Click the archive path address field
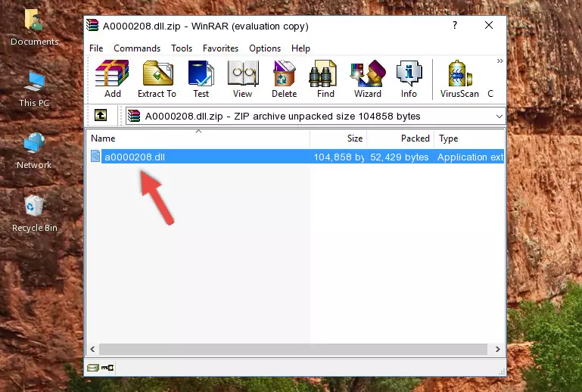This screenshot has width=582, height=392. 315,117
